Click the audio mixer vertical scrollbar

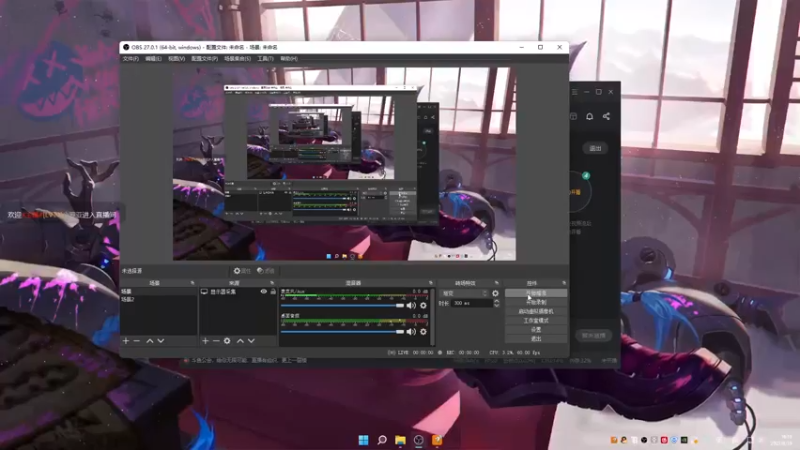pos(433,316)
